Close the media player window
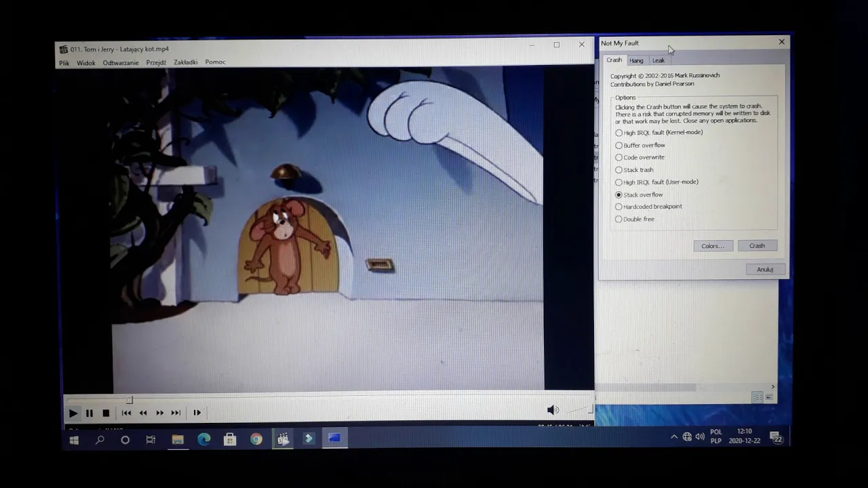This screenshot has height=488, width=868. point(581,45)
